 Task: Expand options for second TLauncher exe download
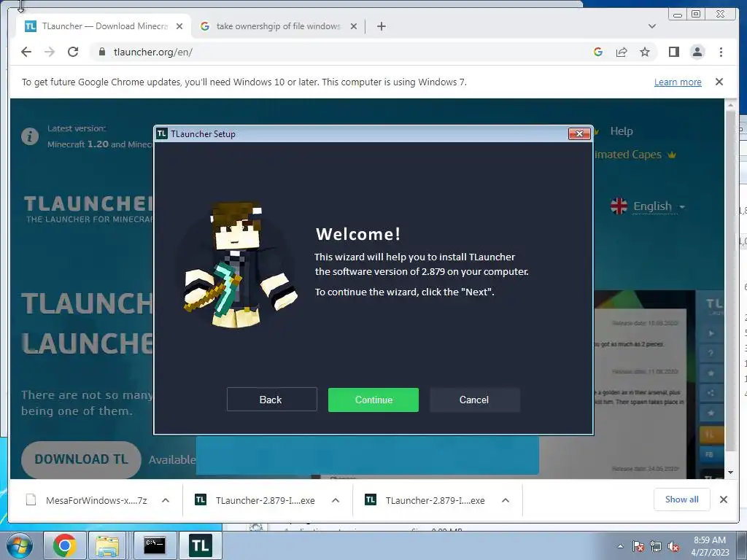tap(506, 500)
